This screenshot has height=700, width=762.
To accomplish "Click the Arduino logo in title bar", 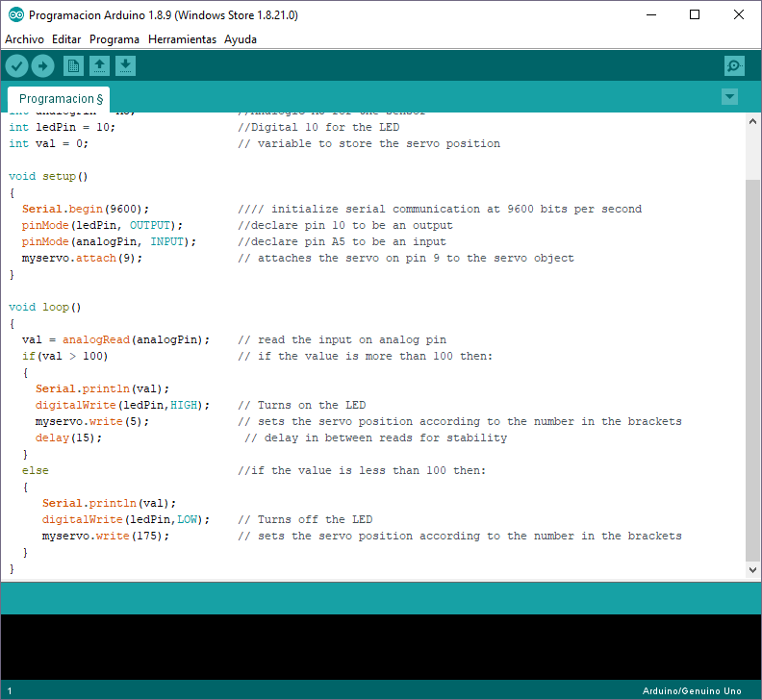I will coord(16,15).
